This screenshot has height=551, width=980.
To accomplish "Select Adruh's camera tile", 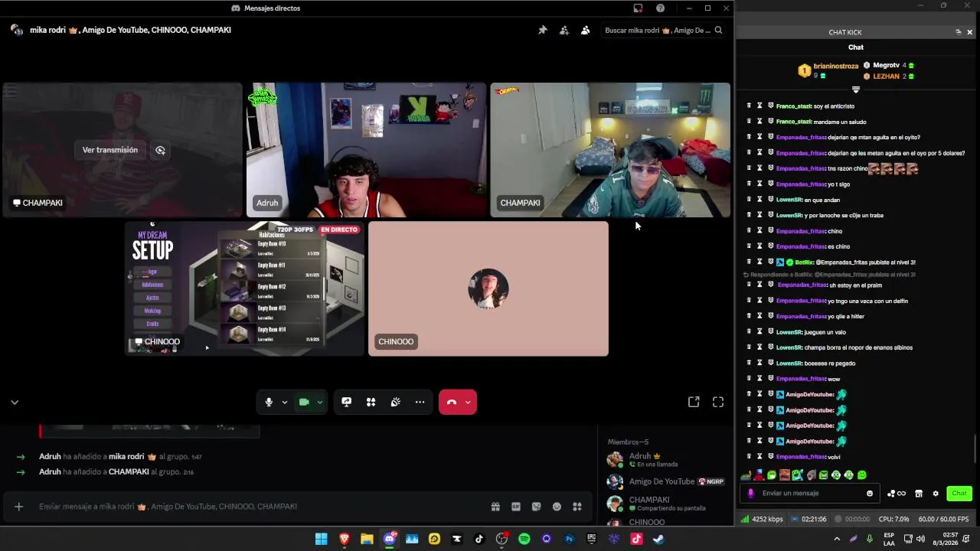I will pos(366,150).
